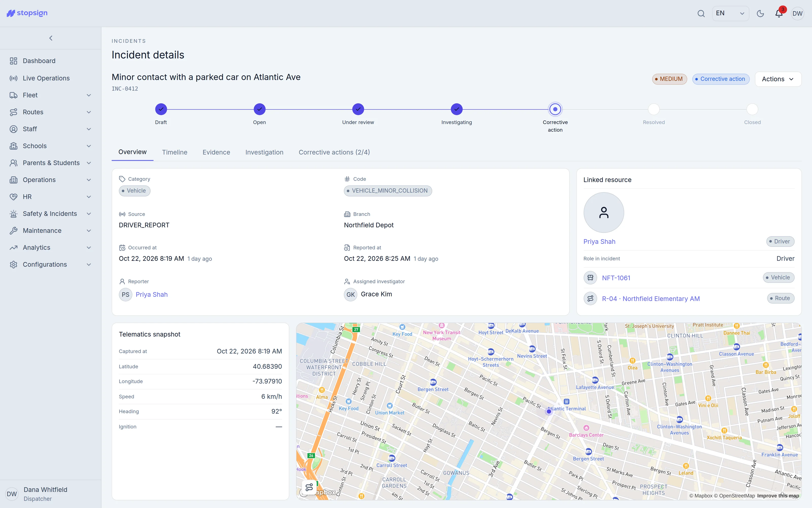Click the Maintenance wrench icon
The width and height of the screenshot is (812, 508).
coord(13,230)
